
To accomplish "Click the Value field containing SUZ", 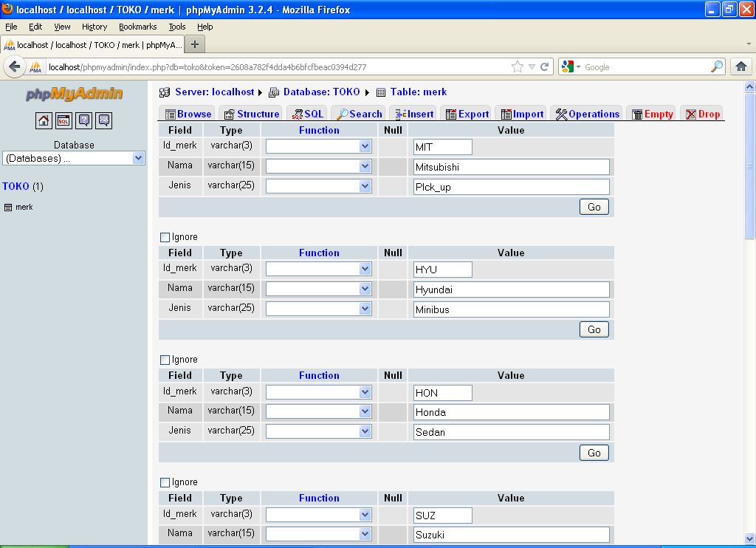I will pyautogui.click(x=443, y=516).
